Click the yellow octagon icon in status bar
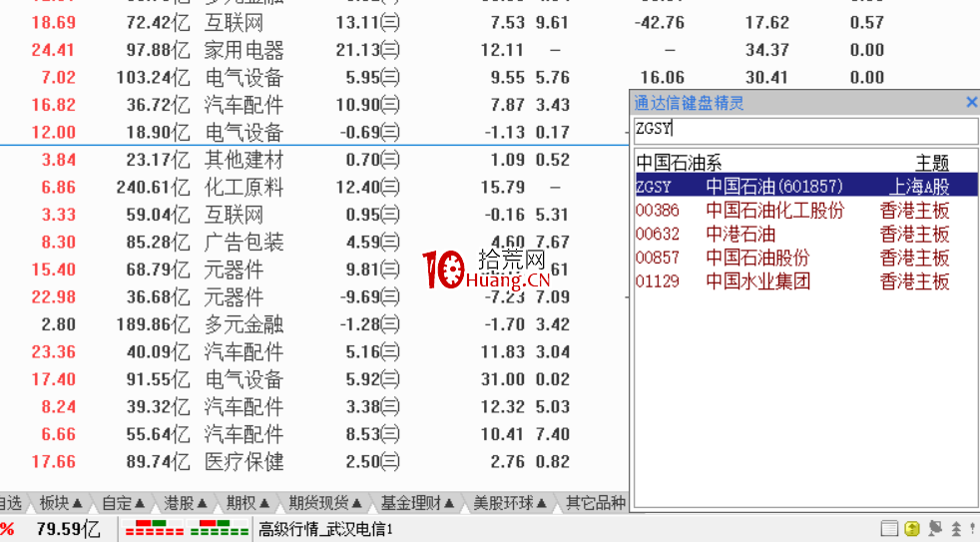 [x=912, y=529]
